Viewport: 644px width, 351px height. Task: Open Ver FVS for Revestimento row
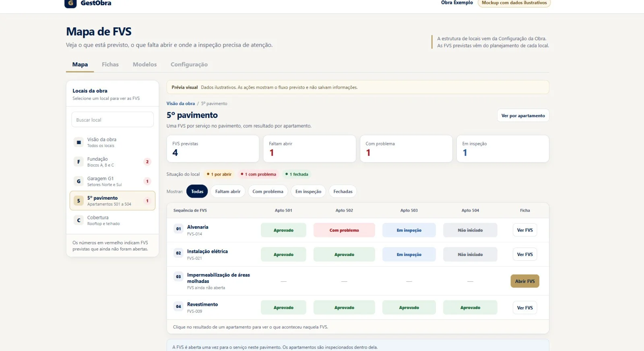525,308
